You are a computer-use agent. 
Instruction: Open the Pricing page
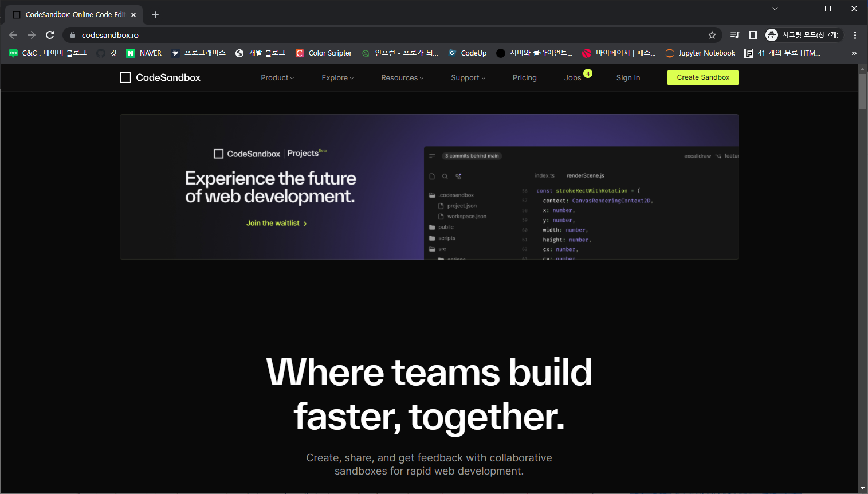(x=525, y=77)
